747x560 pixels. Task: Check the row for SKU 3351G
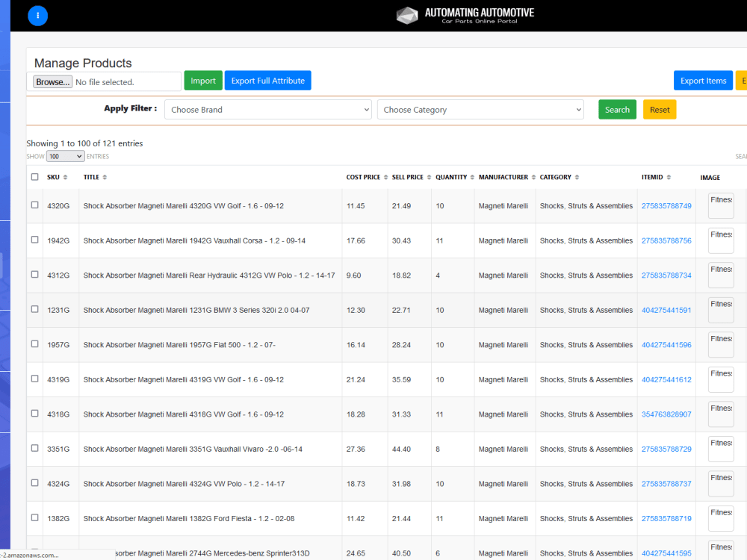point(35,448)
